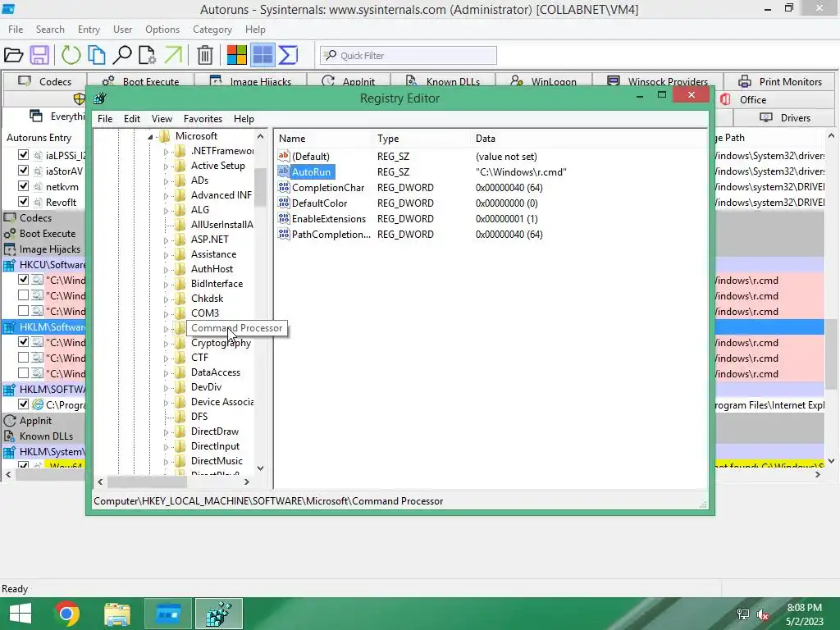Image resolution: width=840 pixels, height=630 pixels.
Task: Expand the DataAccess registry key
Action: (166, 373)
